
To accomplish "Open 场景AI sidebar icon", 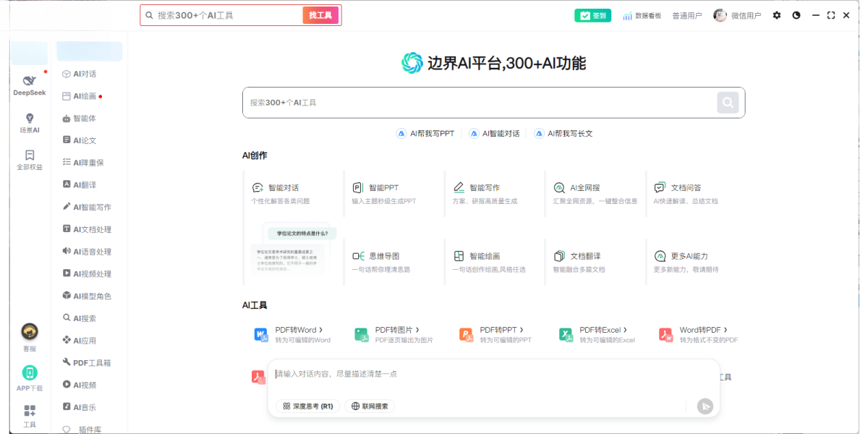I will pos(30,123).
